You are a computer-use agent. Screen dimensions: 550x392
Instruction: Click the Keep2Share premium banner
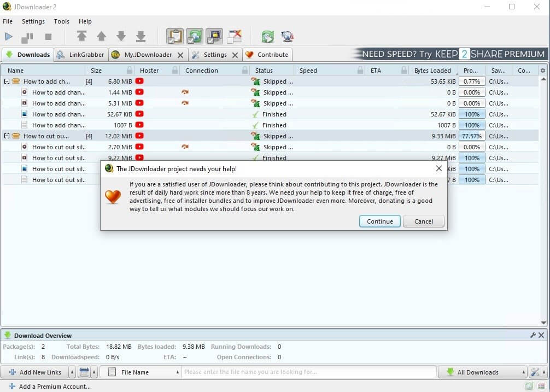pyautogui.click(x=450, y=54)
